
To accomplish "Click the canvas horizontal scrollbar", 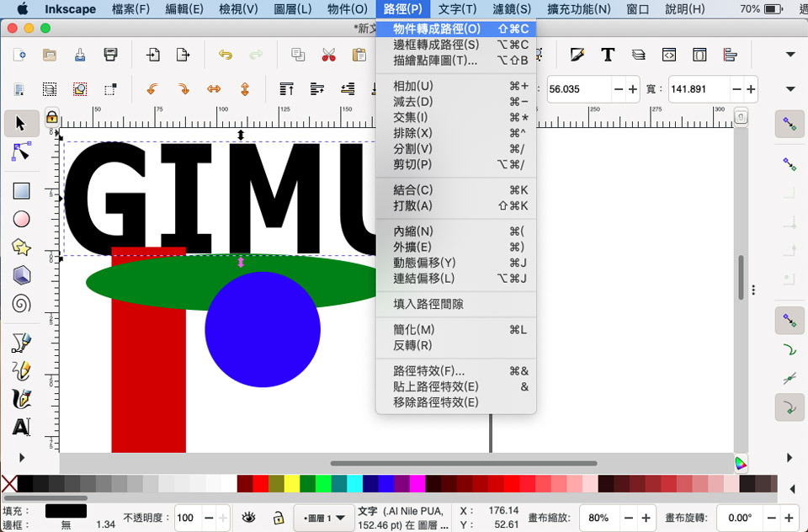I will [x=464, y=463].
